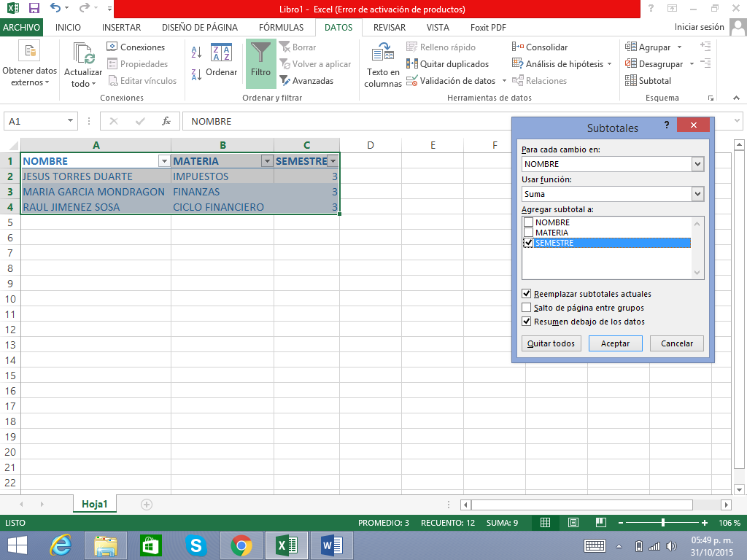747x560 pixels.
Task: Enable Salto de página entre grupos
Action: (x=527, y=308)
